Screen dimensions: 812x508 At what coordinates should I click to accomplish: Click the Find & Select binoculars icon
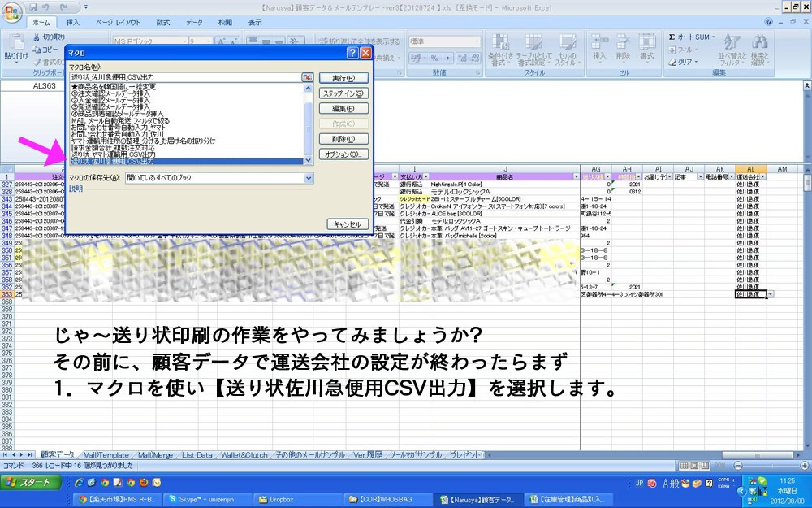click(760, 42)
